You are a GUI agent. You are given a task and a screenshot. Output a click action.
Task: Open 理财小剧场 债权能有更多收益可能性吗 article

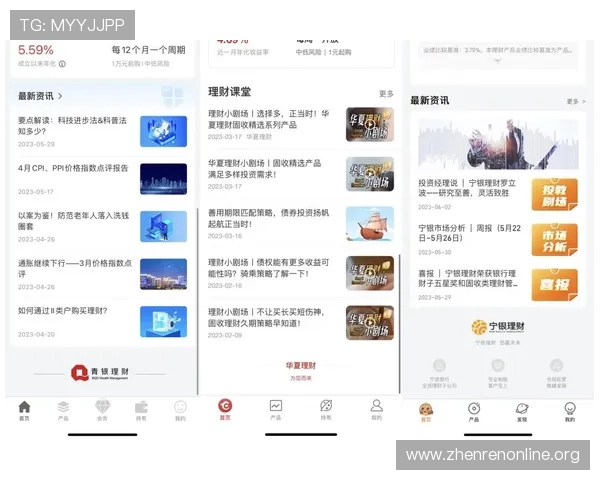(x=301, y=274)
